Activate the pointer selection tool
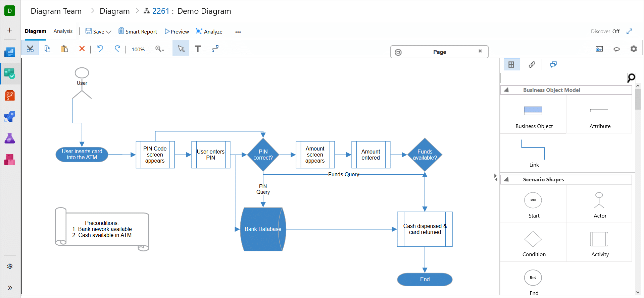Viewport: 644px width, 298px height. pyautogui.click(x=181, y=49)
